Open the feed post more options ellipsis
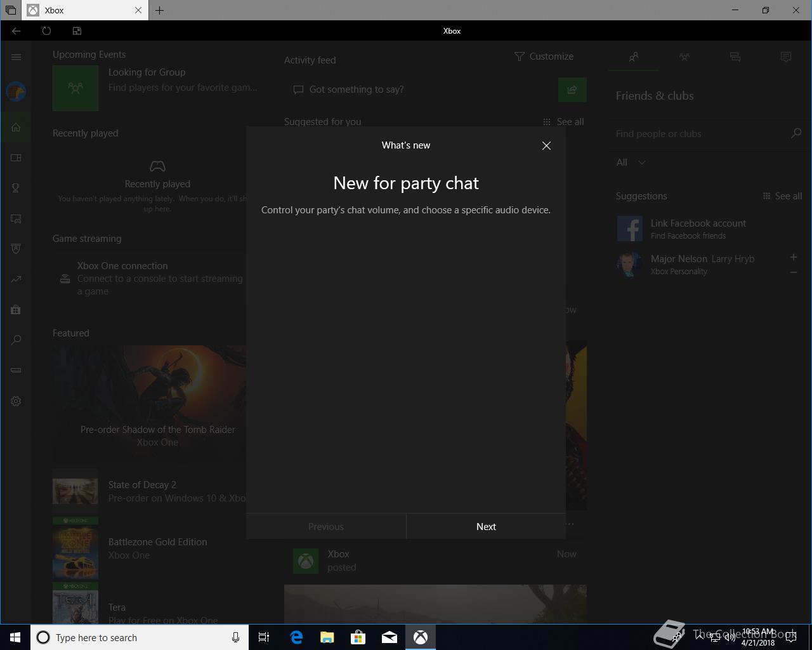The image size is (812, 650). (x=570, y=524)
